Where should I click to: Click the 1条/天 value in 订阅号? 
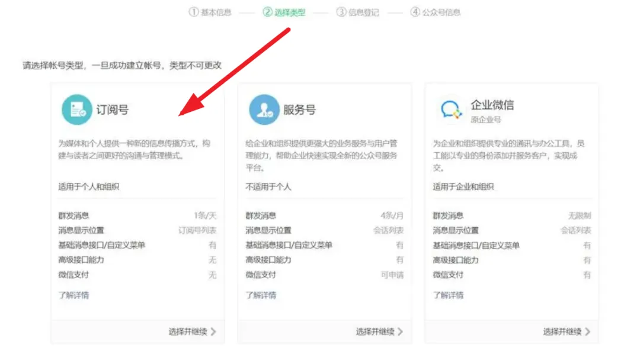click(x=205, y=215)
